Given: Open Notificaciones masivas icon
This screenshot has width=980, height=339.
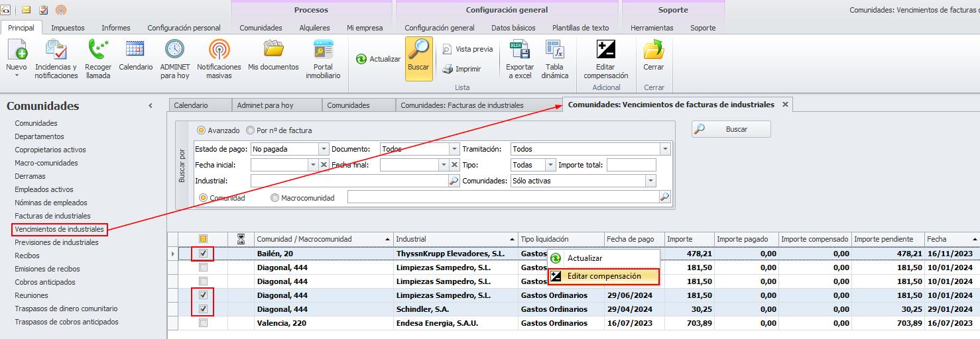Looking at the screenshot, I should coord(219,50).
